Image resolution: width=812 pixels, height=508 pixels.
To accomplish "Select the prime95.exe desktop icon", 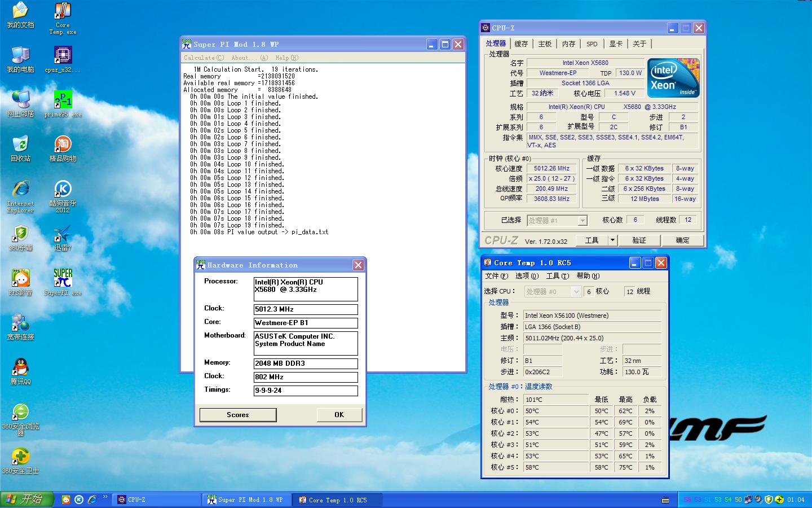I will click(x=63, y=104).
